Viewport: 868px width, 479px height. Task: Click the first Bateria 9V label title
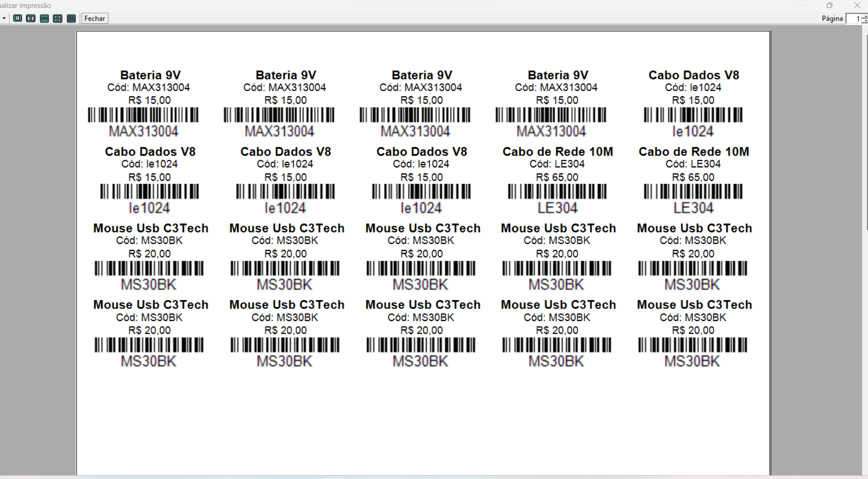coord(150,75)
